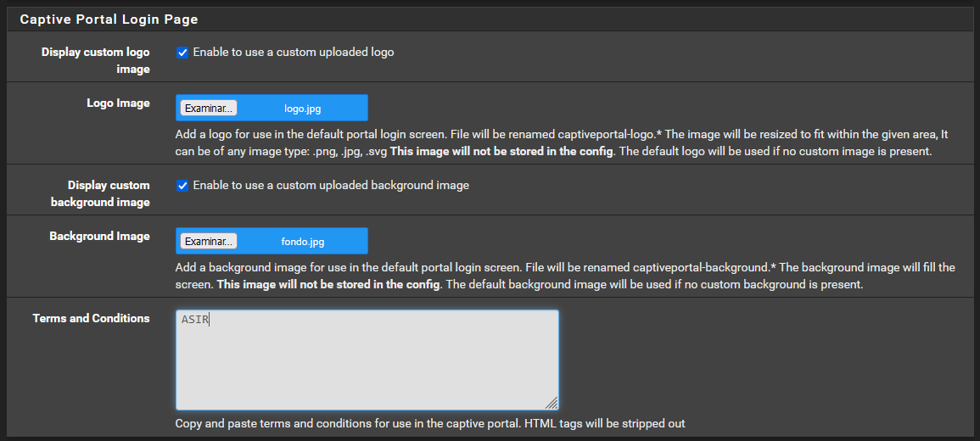
Task: Click the 'Background Image' field label
Action: coord(99,237)
